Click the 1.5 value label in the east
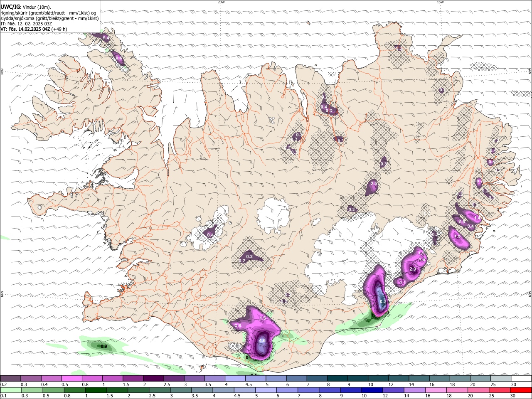532x399 pixels. pos(457,237)
